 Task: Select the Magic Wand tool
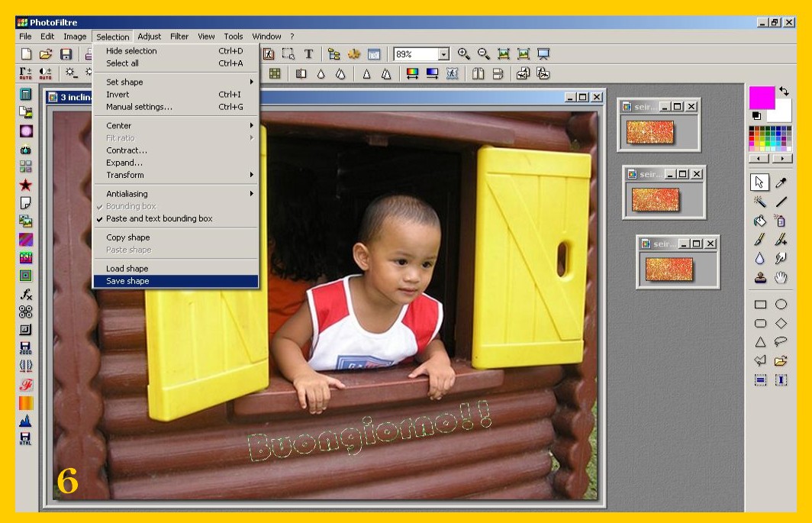[760, 202]
